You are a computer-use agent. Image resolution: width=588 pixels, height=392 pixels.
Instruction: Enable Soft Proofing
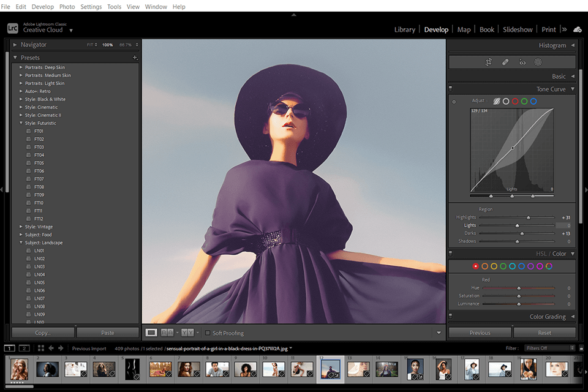[x=207, y=333]
